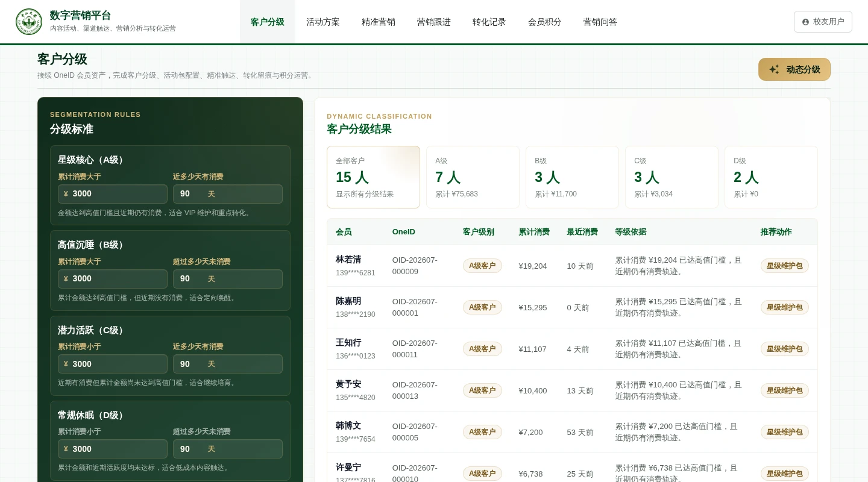The image size is (868, 482).
Task: Click 星级维护包 in 王知行's row
Action: click(785, 349)
